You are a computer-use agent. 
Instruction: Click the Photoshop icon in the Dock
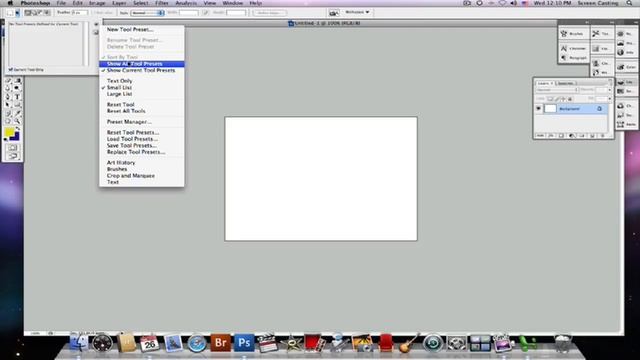[244, 342]
